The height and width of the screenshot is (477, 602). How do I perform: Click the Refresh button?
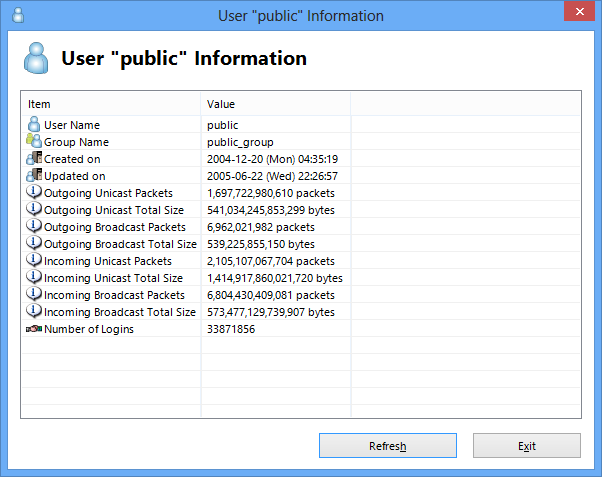(x=388, y=446)
